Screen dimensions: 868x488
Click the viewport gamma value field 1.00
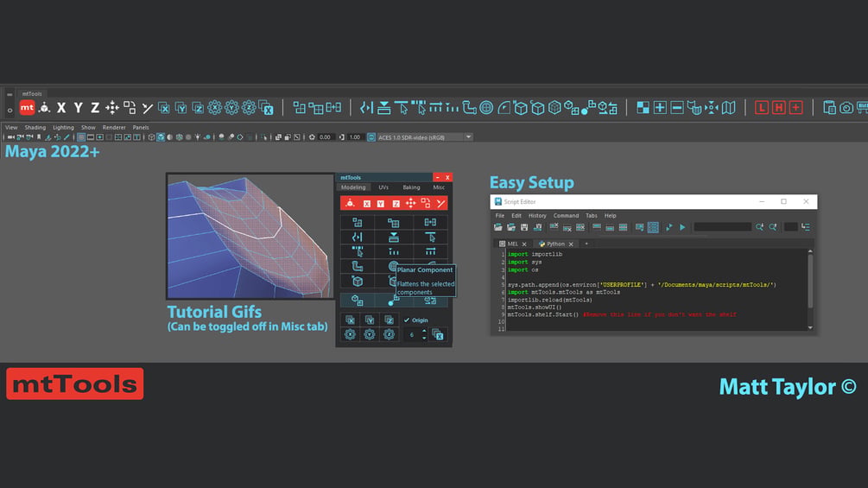355,137
